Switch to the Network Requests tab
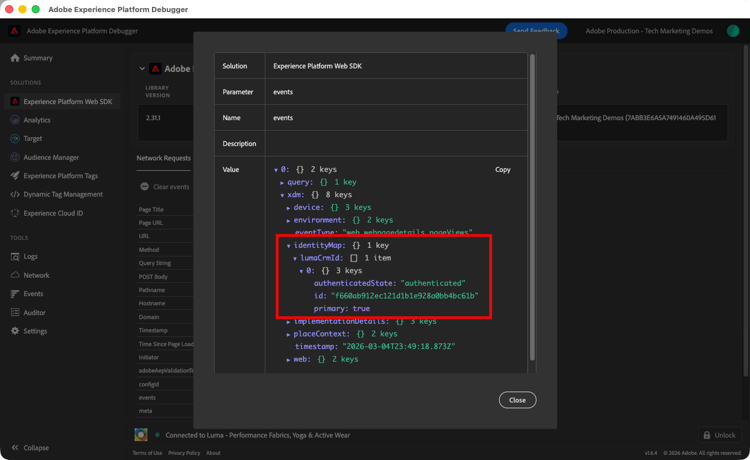 pos(164,158)
